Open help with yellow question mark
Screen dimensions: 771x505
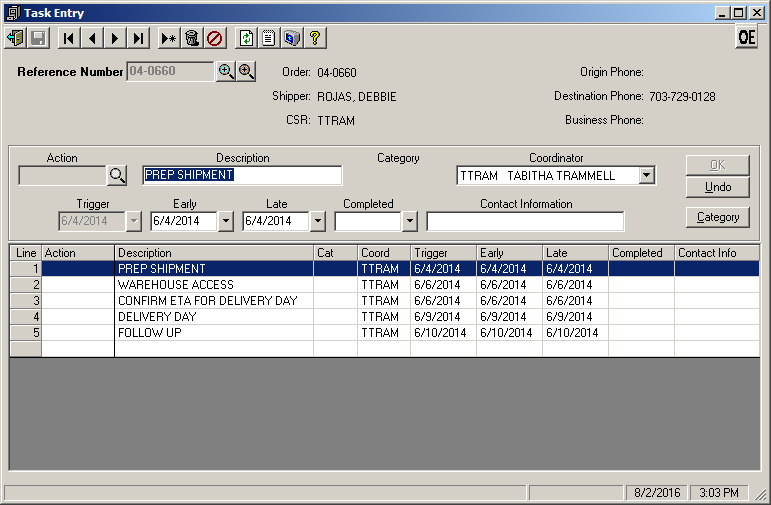click(315, 38)
